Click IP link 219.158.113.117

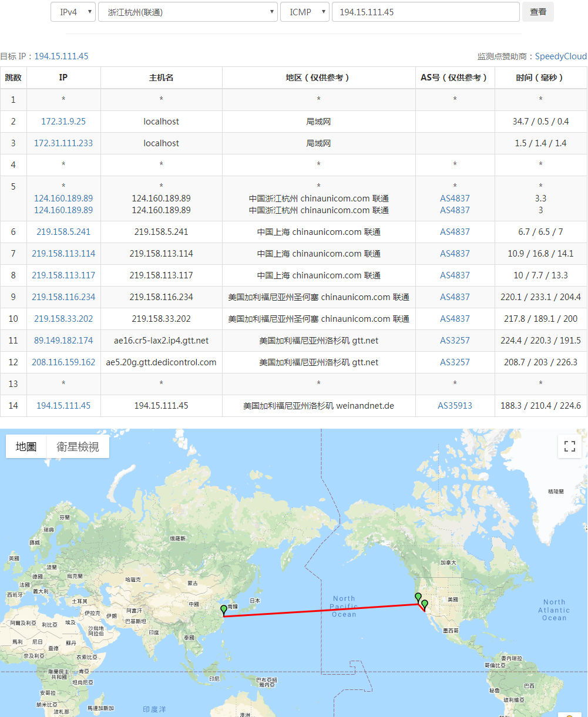63,275
